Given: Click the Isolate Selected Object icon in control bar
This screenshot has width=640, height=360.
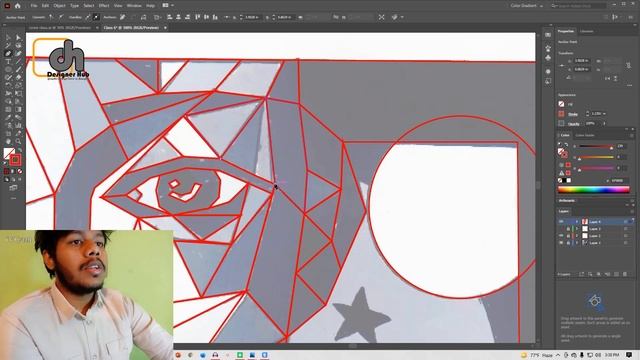Looking at the screenshot, I should [381, 17].
